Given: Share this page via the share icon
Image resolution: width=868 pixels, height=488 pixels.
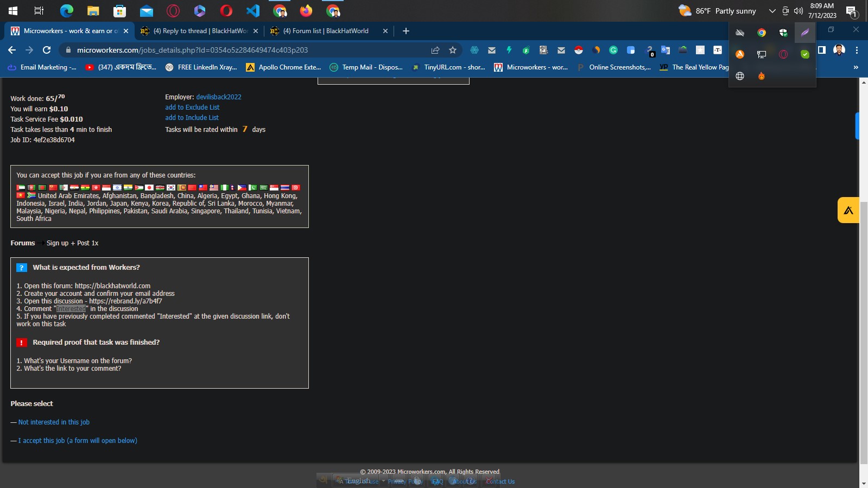Looking at the screenshot, I should tap(435, 50).
